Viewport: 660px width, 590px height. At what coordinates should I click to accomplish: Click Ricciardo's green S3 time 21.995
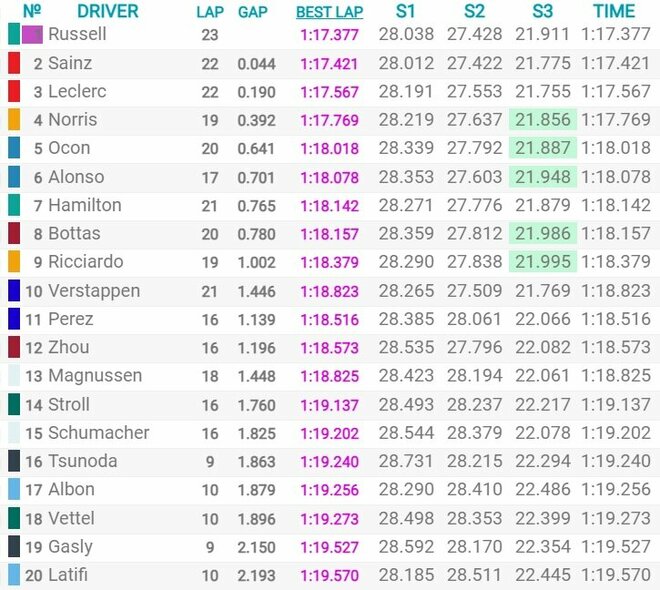(542, 263)
